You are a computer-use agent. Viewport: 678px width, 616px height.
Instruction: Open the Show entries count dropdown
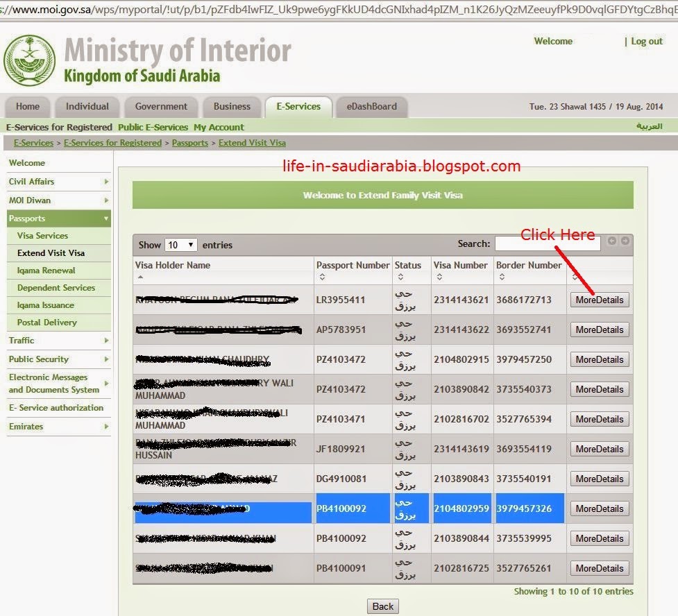[180, 245]
